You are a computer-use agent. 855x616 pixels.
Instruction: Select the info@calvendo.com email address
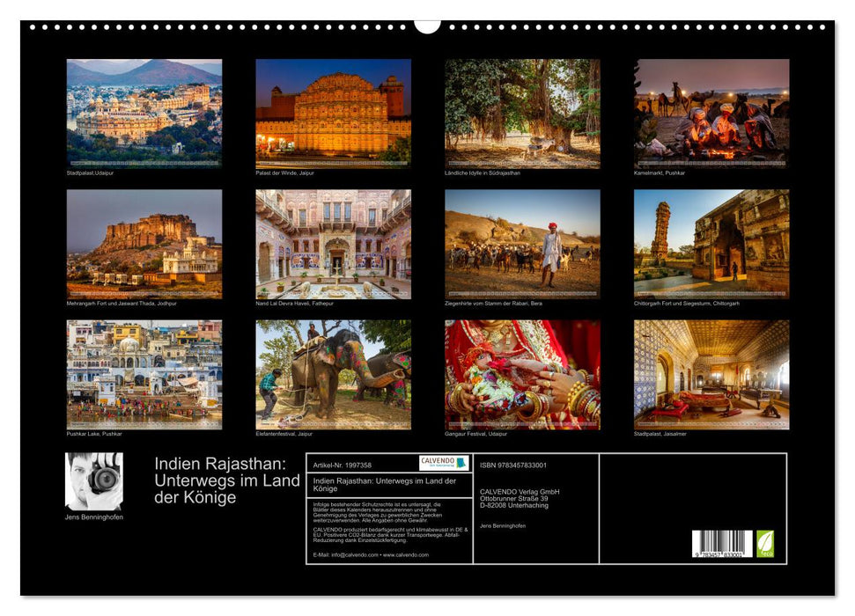click(355, 554)
